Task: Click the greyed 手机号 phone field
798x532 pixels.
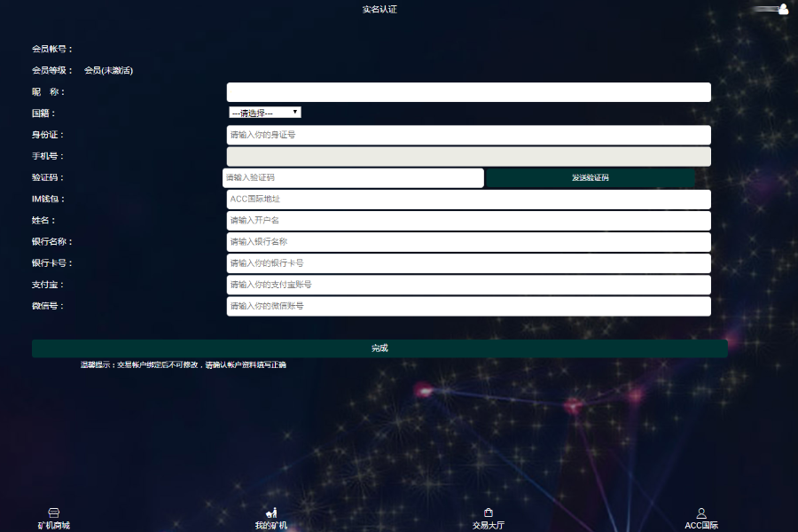Action: pyautogui.click(x=469, y=156)
